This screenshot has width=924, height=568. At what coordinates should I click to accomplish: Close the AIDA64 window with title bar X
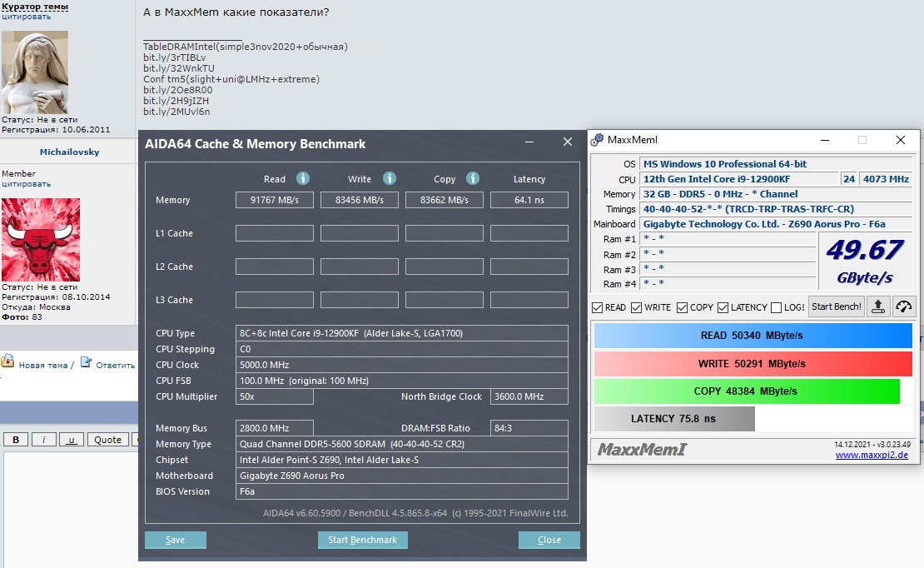tap(568, 142)
